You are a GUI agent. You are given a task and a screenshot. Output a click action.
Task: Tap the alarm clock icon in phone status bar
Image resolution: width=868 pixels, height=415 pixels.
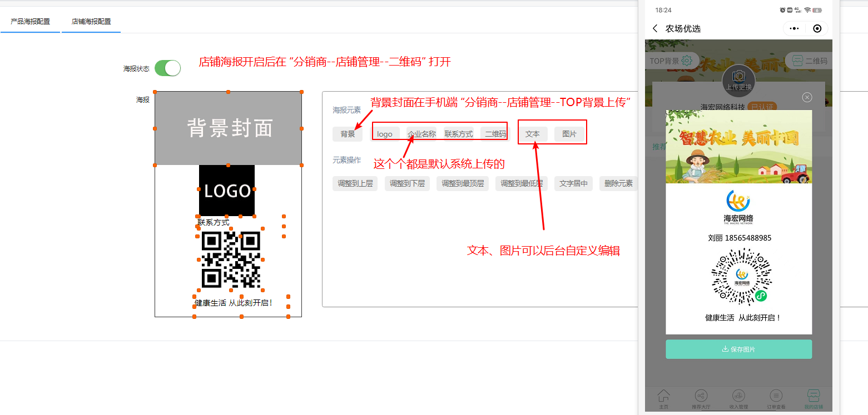(x=782, y=10)
